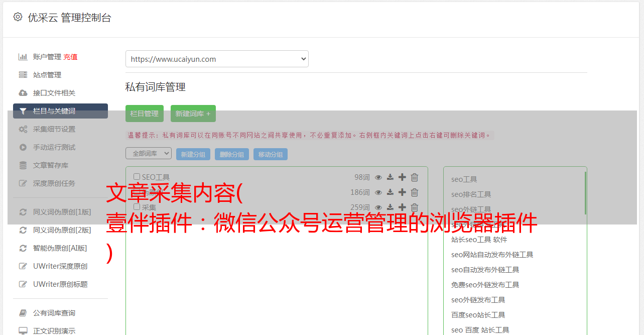Open the 全部词库 group dropdown
The image size is (644, 335).
tap(149, 154)
